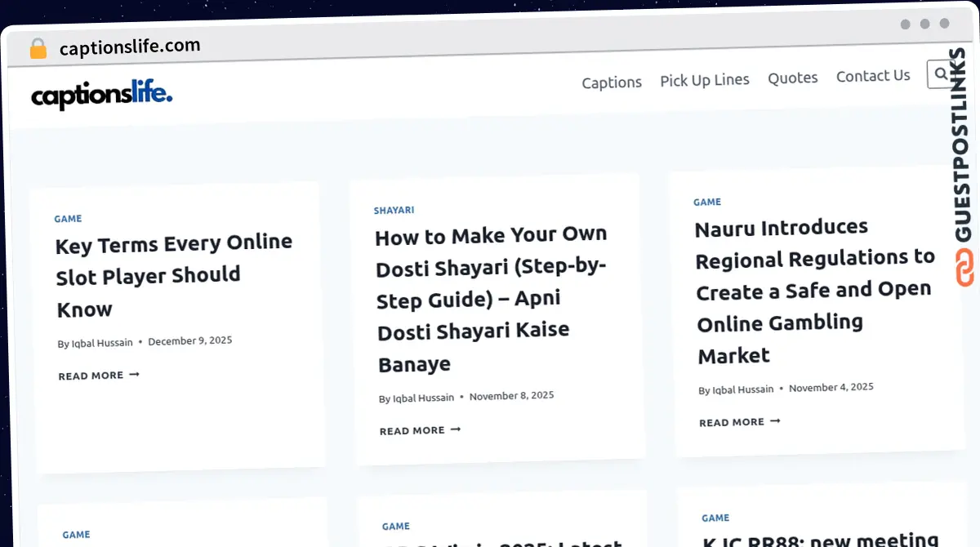The height and width of the screenshot is (547, 980).
Task: Click GAME category above Nauru post
Action: pyautogui.click(x=707, y=202)
